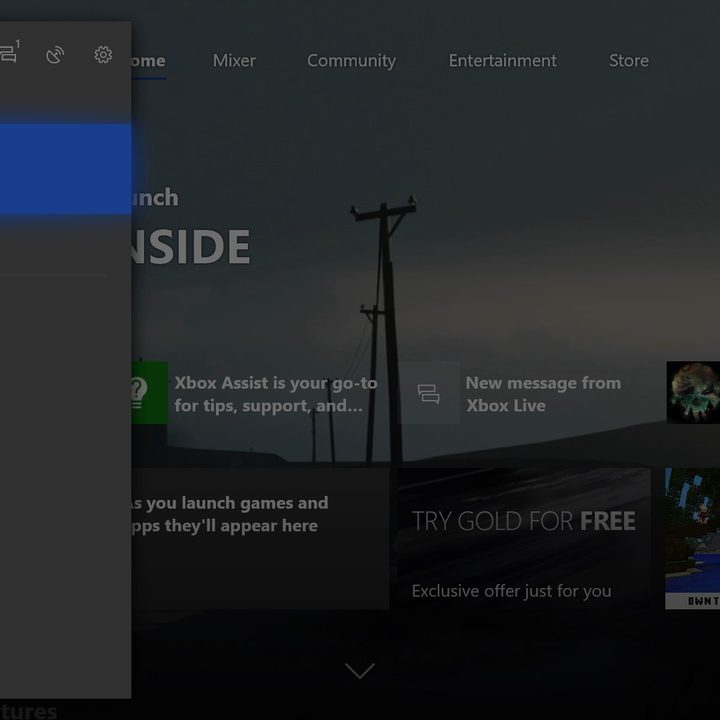The width and height of the screenshot is (720, 720).
Task: Switch to the Community tab
Action: 351,61
